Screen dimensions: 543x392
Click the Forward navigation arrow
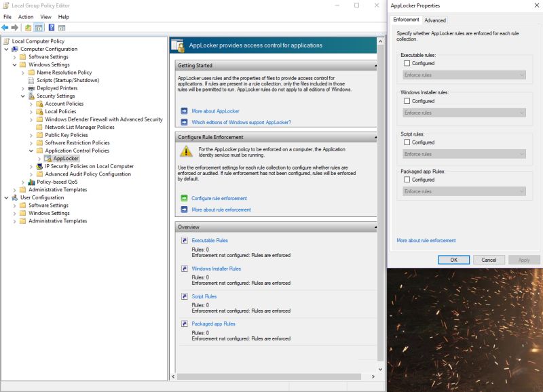pyautogui.click(x=14, y=28)
